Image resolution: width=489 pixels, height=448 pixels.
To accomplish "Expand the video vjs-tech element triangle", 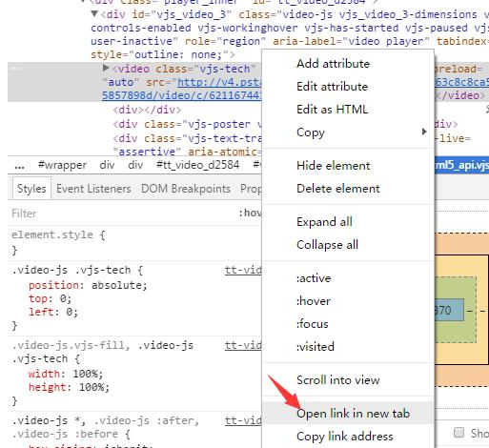I will point(106,68).
